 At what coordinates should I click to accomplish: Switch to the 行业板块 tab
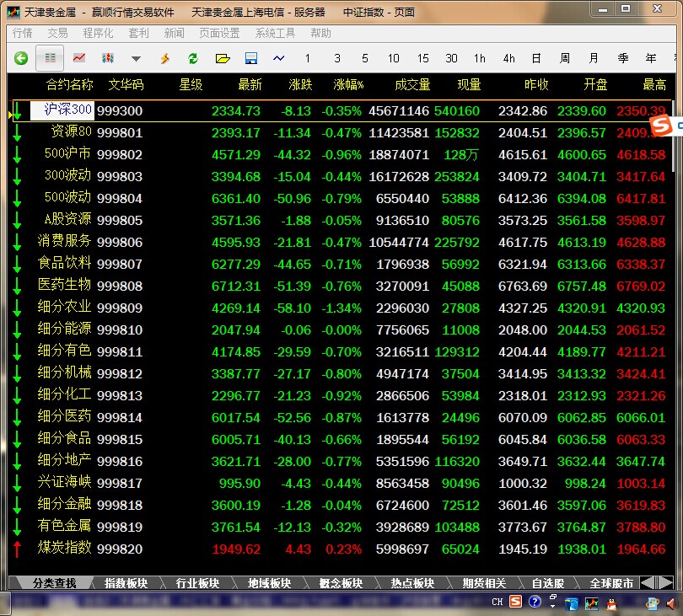[x=197, y=583]
